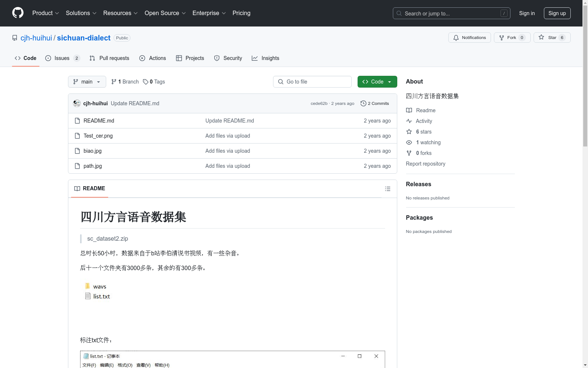
Task: Open the Activity link in About
Action: coord(419,121)
